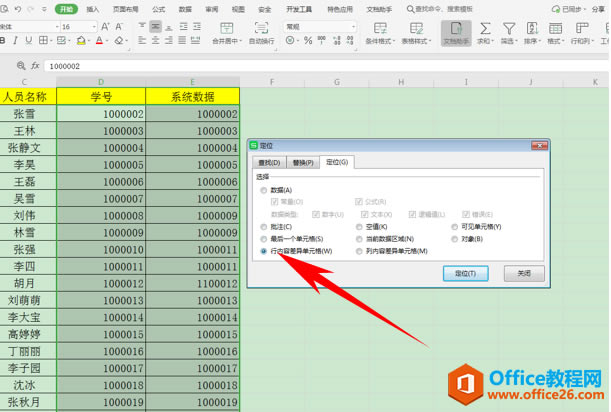Click the formula bar showing 1000002

pyautogui.click(x=300, y=65)
